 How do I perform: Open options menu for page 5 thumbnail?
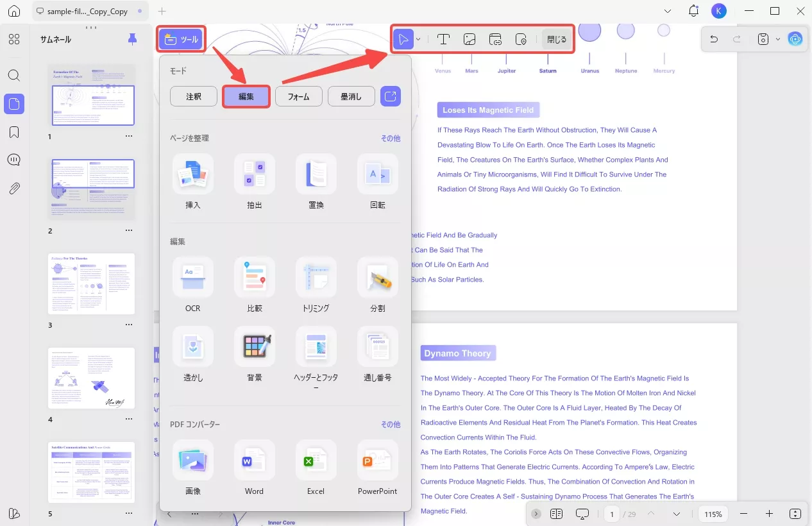[129, 514]
